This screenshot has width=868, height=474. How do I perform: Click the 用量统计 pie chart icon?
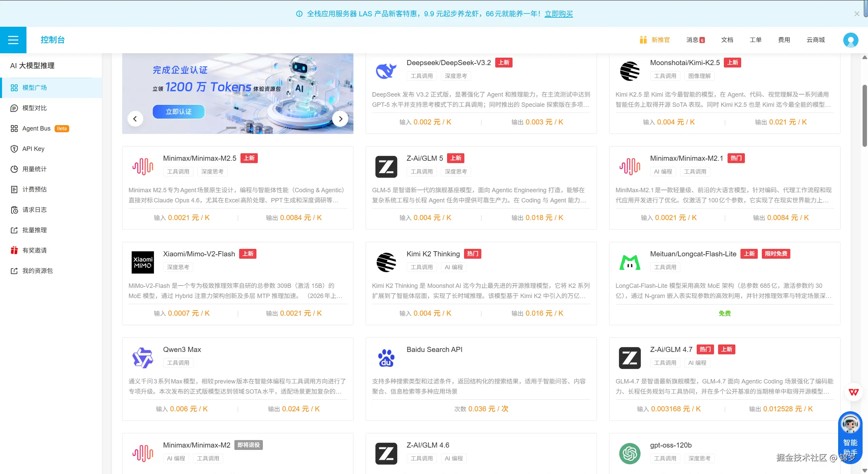pos(14,169)
